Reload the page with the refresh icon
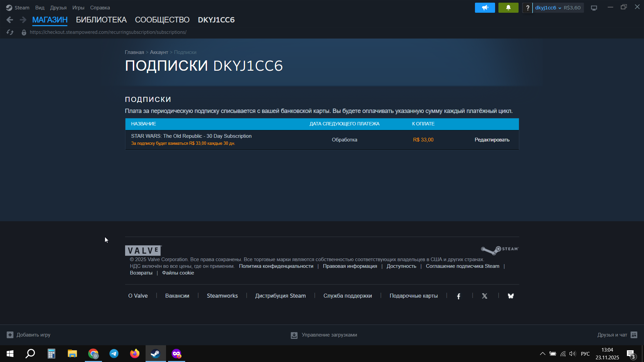 click(10, 32)
